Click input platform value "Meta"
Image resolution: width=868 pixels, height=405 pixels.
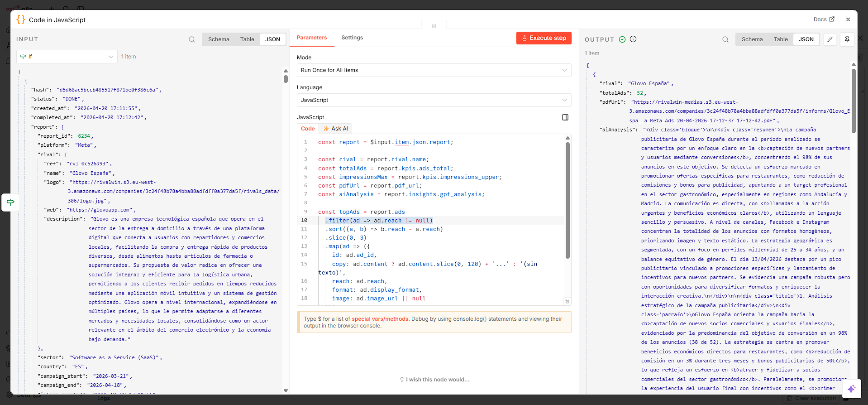(x=84, y=145)
